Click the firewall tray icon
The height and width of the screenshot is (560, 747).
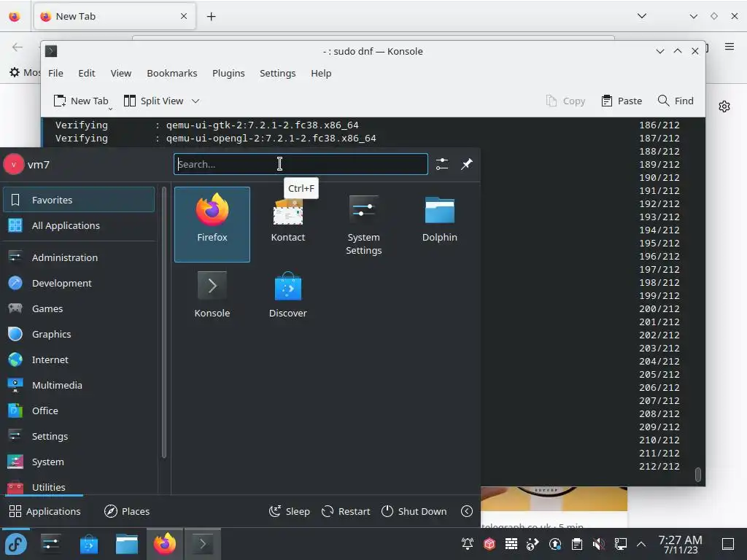point(511,544)
